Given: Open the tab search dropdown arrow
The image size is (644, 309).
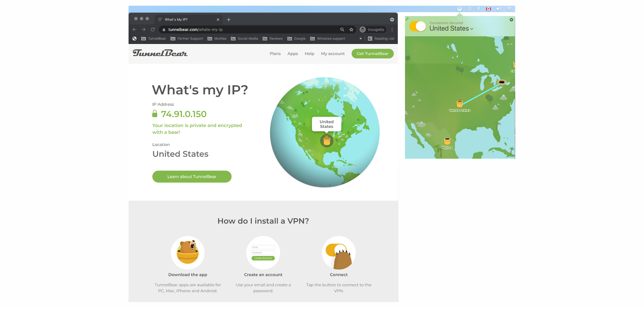Looking at the screenshot, I should [x=392, y=20].
